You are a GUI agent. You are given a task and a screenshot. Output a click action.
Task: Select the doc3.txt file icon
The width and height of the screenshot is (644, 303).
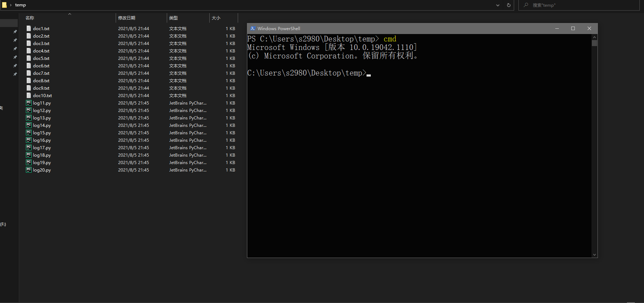click(29, 43)
